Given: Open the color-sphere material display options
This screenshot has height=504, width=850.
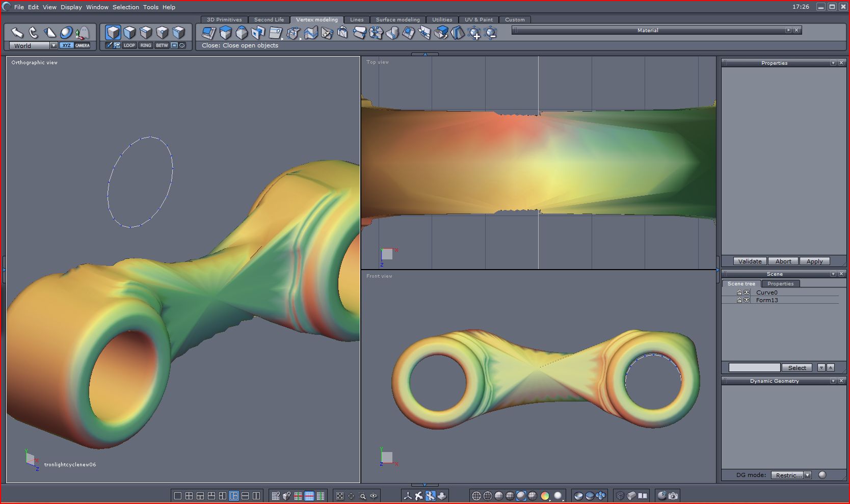Looking at the screenshot, I should [x=545, y=496].
